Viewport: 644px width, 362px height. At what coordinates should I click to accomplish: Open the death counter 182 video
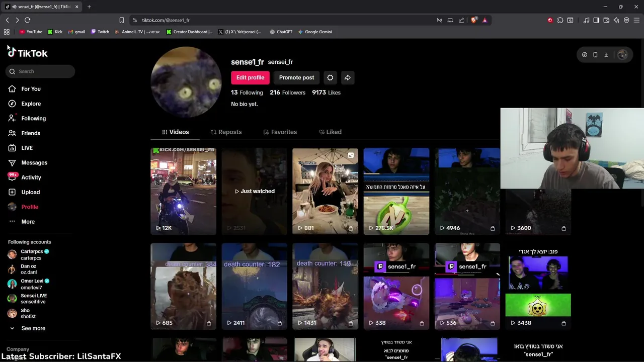pos(255,287)
